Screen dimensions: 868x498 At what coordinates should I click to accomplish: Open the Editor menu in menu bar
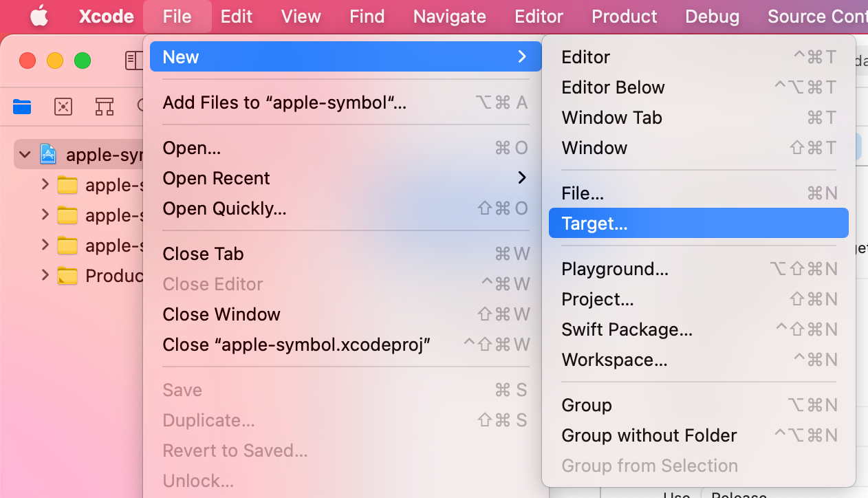(539, 17)
